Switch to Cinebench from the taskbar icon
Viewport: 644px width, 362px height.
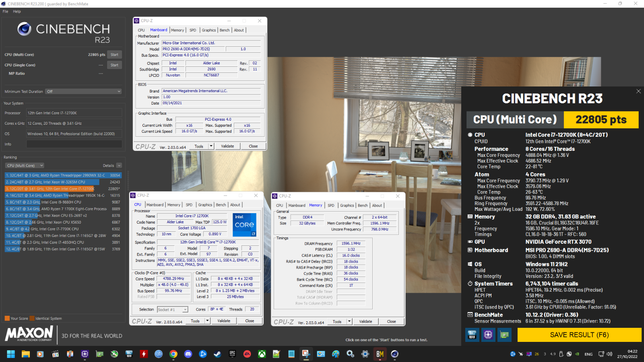pos(395,354)
